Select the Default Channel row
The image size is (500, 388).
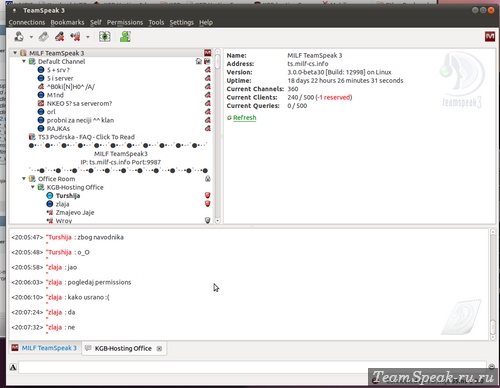(112, 61)
